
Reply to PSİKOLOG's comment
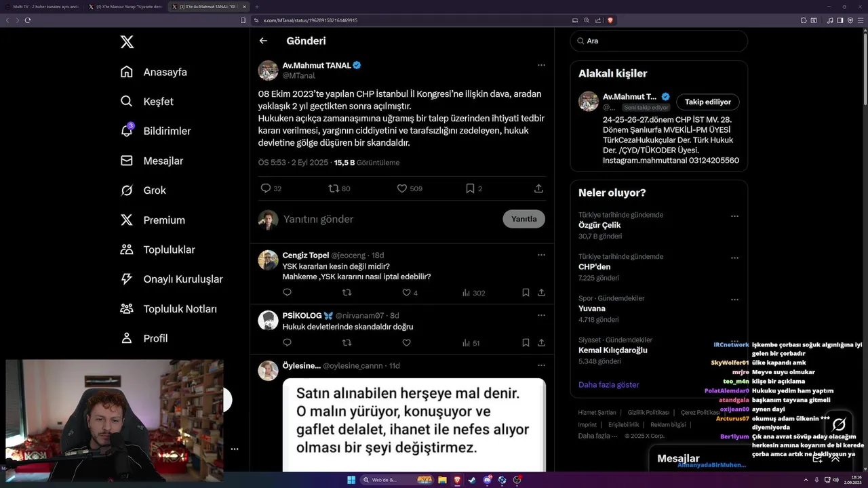point(287,343)
